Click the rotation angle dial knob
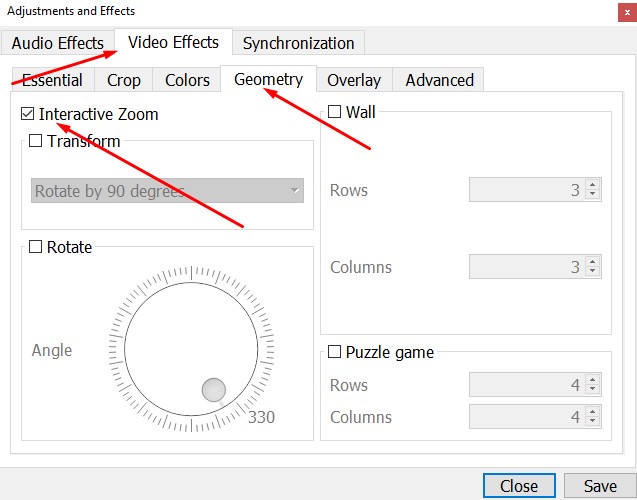Image resolution: width=637 pixels, height=500 pixels. click(x=214, y=390)
